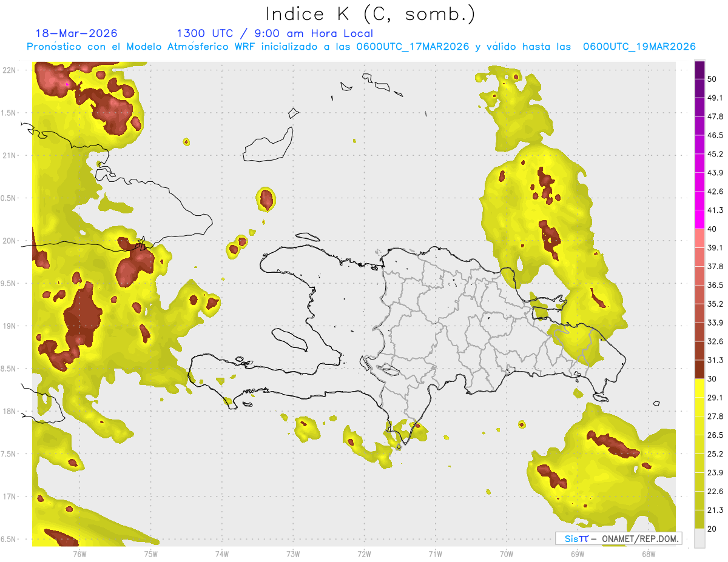Click the "20N" latitude axis label
728x562 pixels.
coord(9,241)
